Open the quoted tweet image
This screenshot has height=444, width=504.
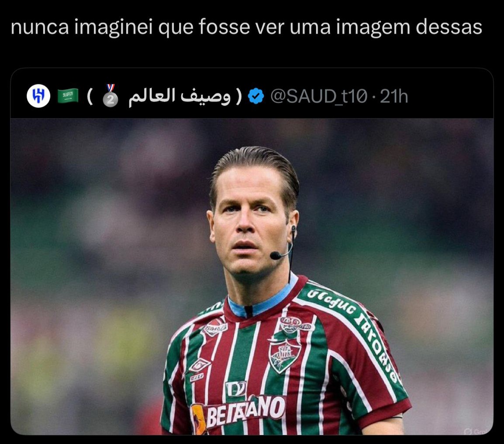252,276
